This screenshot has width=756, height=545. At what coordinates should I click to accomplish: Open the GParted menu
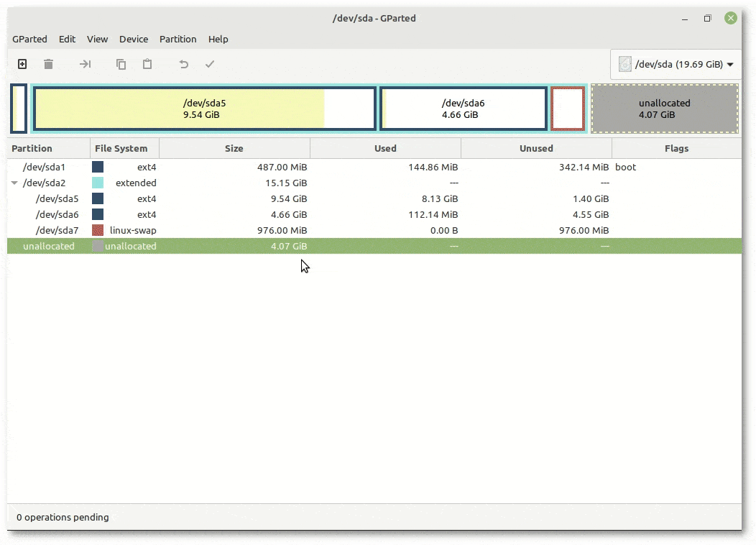pos(29,39)
